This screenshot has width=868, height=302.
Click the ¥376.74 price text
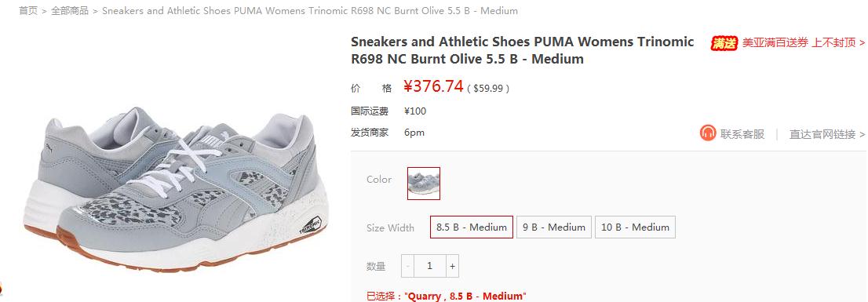(433, 86)
